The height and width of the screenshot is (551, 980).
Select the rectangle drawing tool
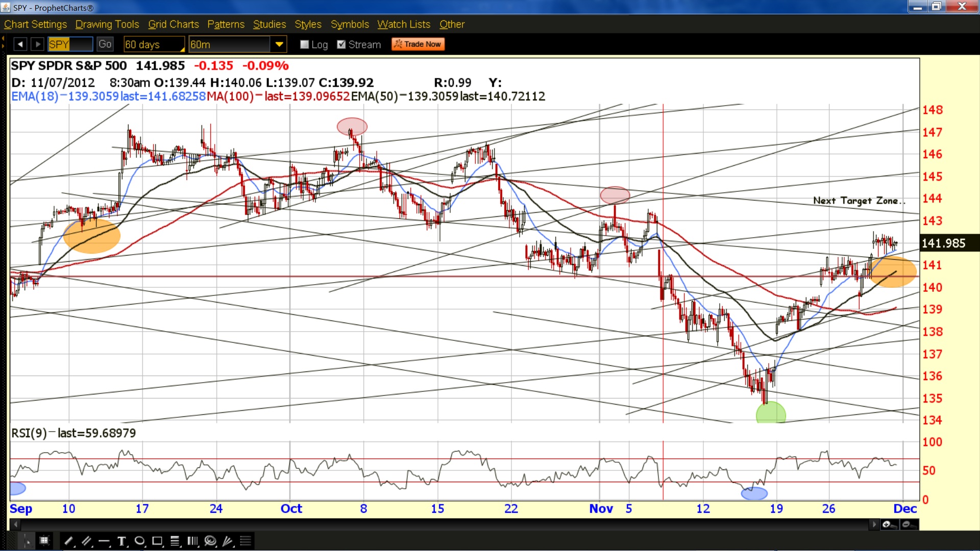[157, 541]
